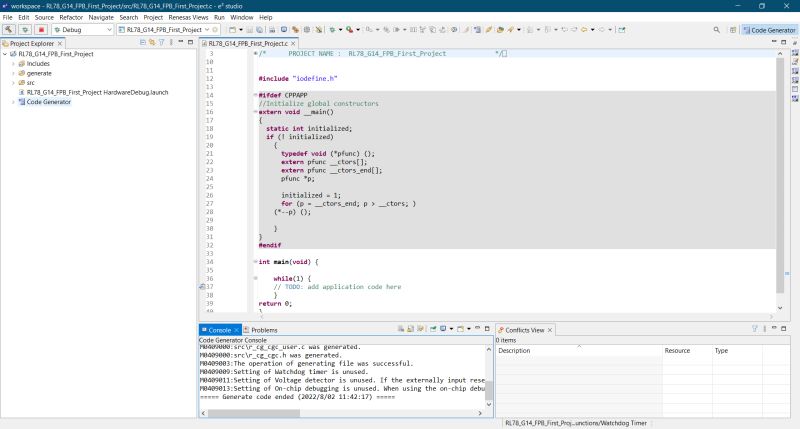
Task: Click Collapse All in Project Explorer
Action: 142,42
